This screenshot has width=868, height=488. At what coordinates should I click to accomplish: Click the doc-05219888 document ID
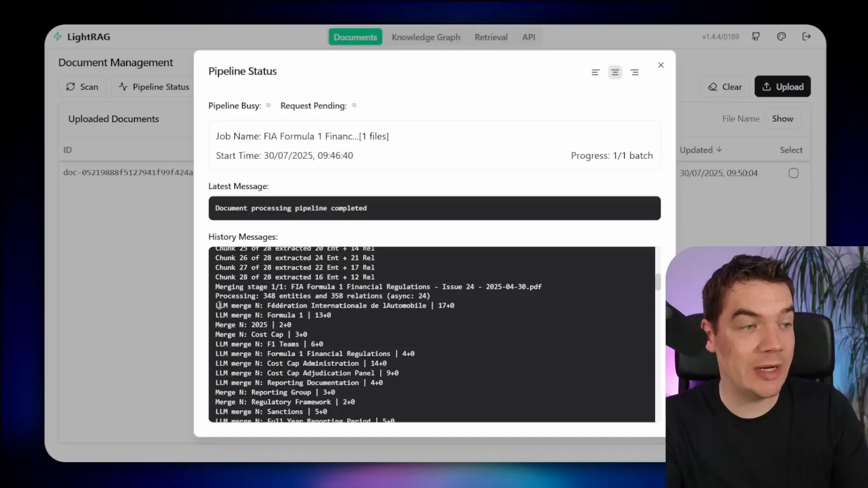128,173
